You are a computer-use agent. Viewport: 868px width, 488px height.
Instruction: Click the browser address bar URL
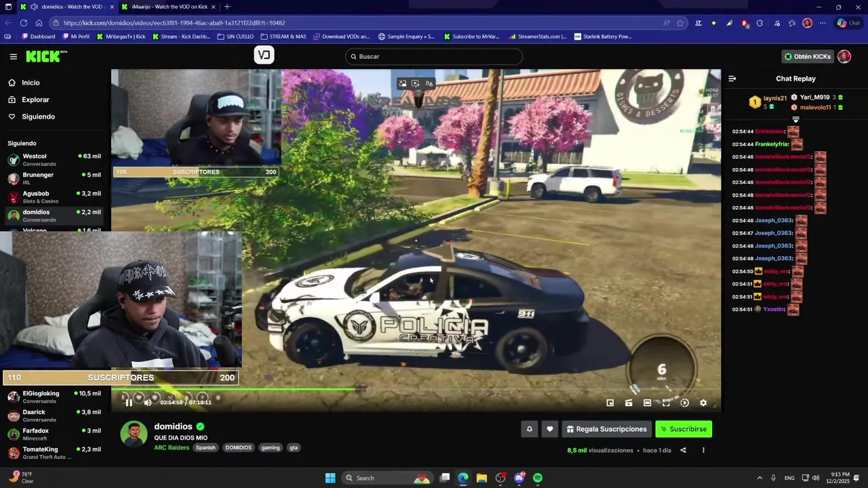[x=174, y=23]
